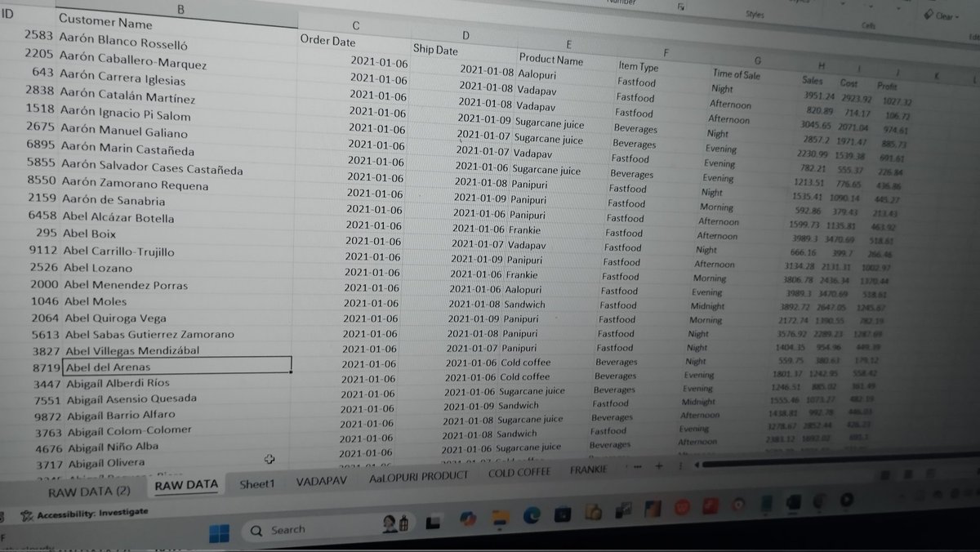Go to the VADAPAV sheet
980x552 pixels.
[x=322, y=479]
